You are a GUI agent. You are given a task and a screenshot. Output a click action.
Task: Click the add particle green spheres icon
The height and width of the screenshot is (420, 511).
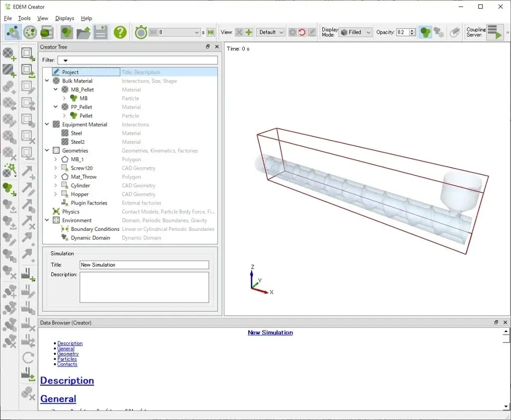coord(9,189)
